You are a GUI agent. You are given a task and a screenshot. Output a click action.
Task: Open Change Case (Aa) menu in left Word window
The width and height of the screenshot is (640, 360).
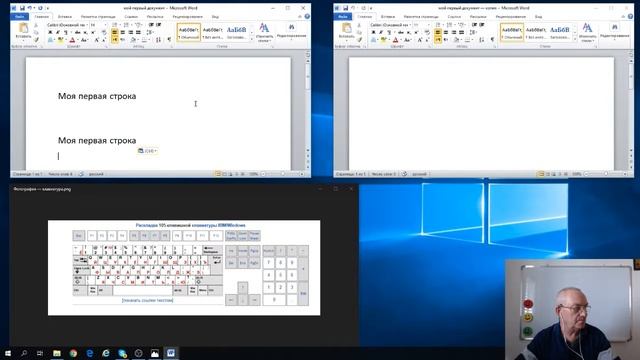tap(84, 40)
